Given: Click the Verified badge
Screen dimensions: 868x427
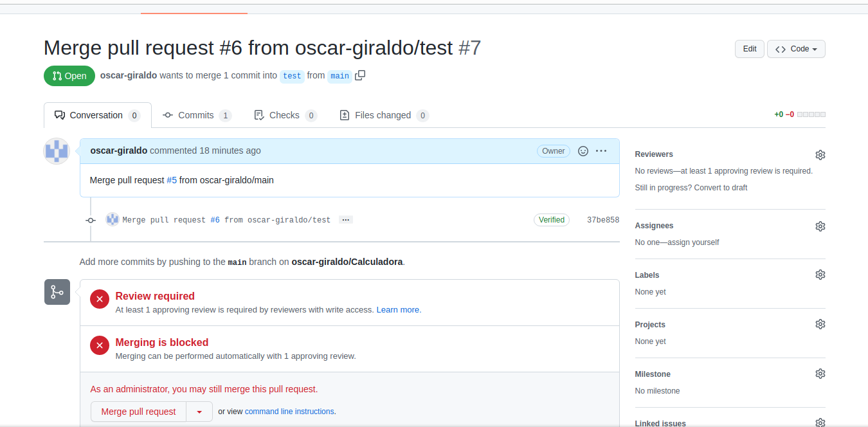Looking at the screenshot, I should coord(552,220).
